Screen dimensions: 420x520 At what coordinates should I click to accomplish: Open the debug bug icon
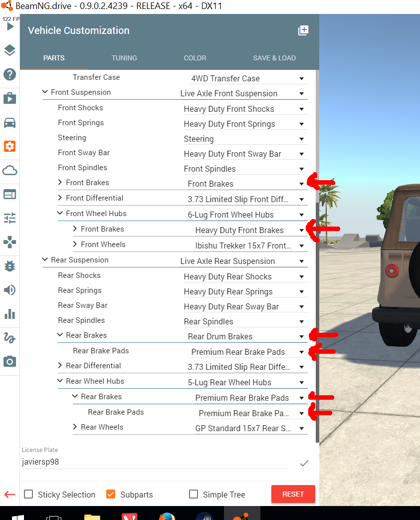coord(9,266)
